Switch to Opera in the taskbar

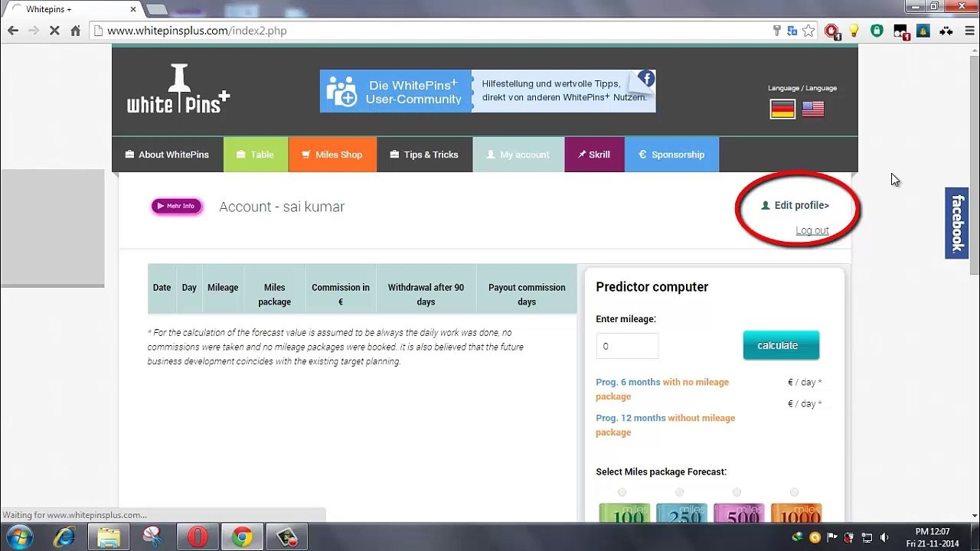(x=198, y=537)
